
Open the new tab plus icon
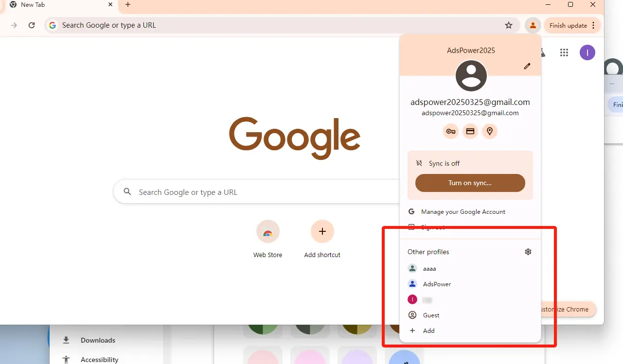coord(128,4)
